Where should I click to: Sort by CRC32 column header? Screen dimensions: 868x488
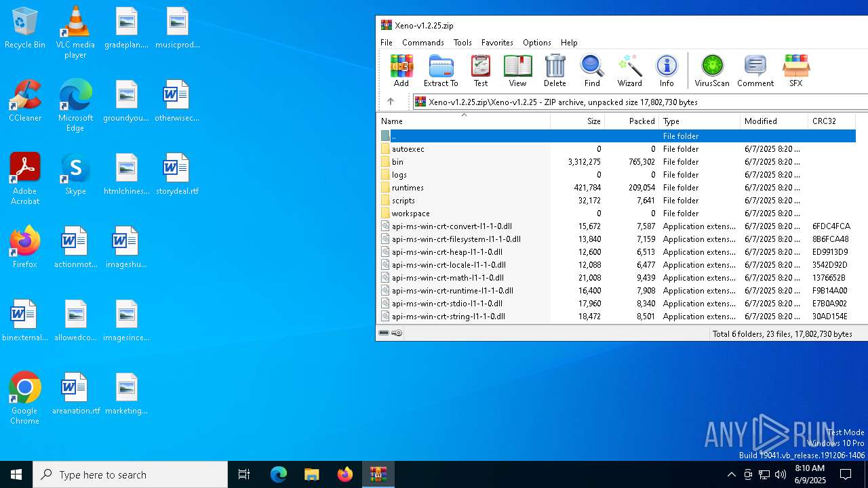tap(832, 121)
